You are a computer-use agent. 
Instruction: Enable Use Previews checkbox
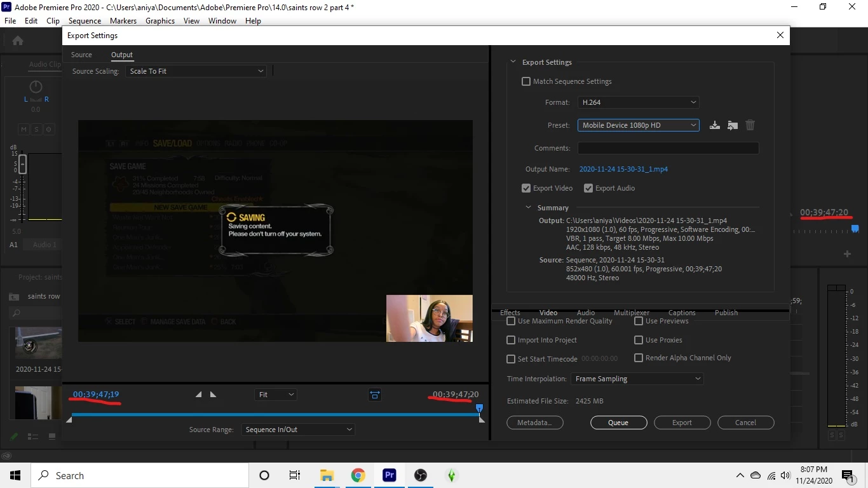[x=639, y=322]
